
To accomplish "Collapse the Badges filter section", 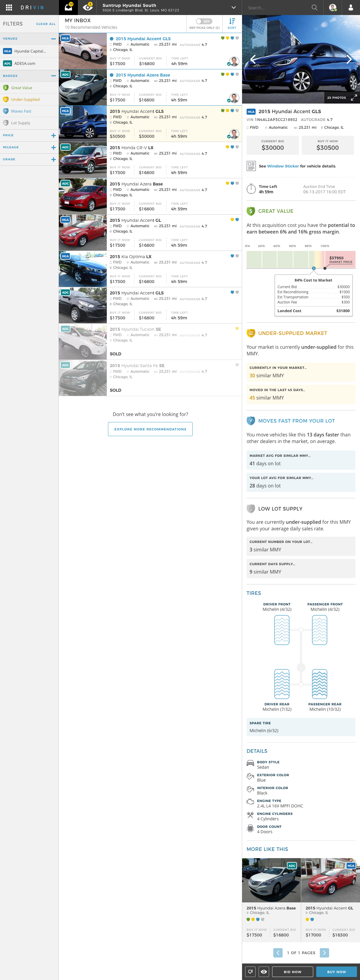I will (53, 76).
